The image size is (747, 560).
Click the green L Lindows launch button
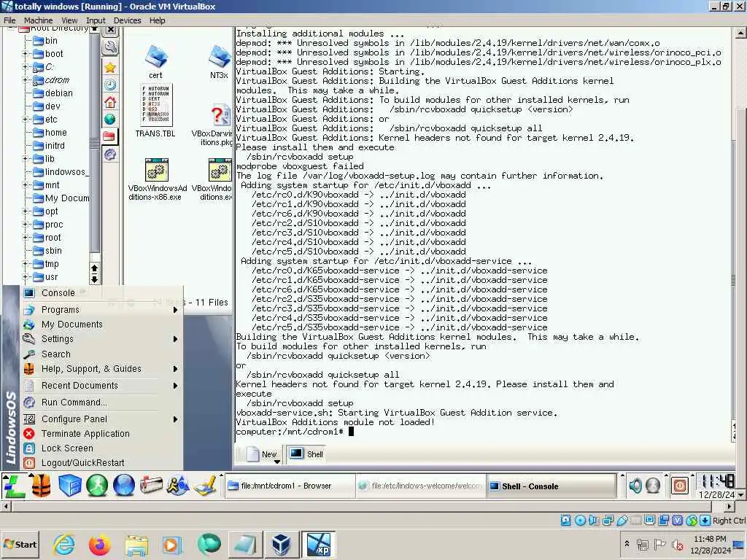(14, 486)
